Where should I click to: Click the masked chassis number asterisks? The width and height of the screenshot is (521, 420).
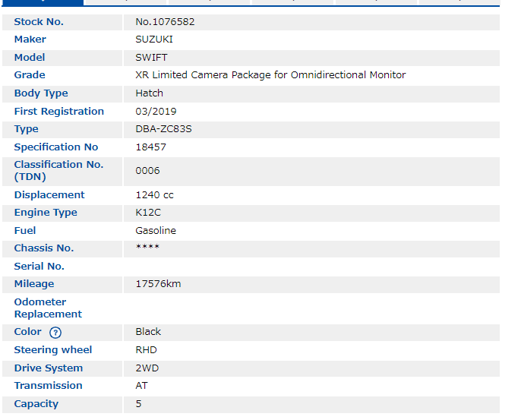[147, 248]
